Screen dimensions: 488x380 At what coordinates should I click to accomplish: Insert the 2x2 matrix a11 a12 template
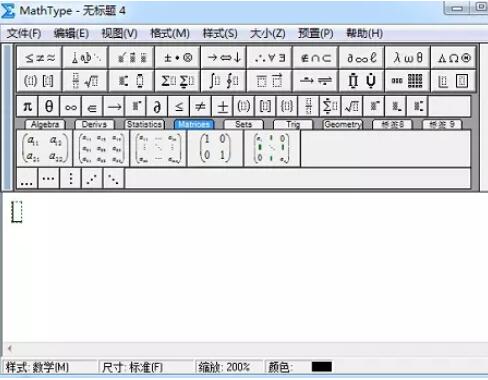point(45,149)
